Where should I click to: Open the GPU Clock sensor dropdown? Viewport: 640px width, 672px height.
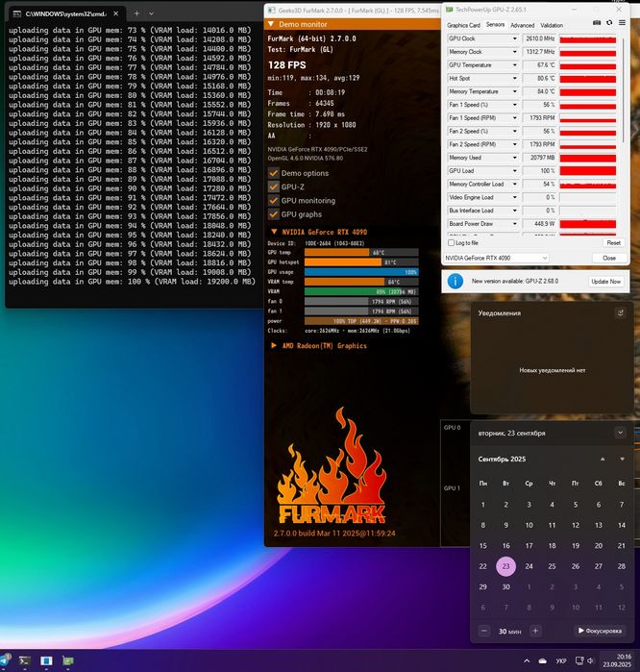point(514,38)
